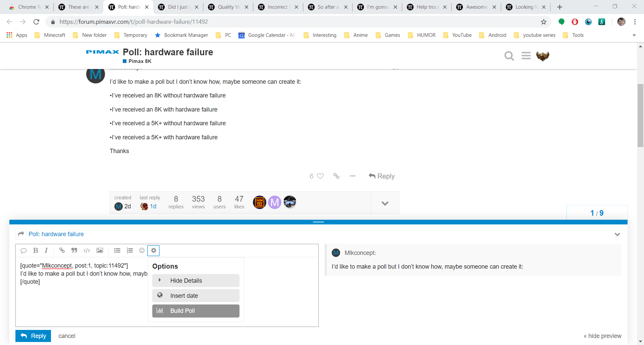Open your user profile avatar menu

[x=542, y=56]
